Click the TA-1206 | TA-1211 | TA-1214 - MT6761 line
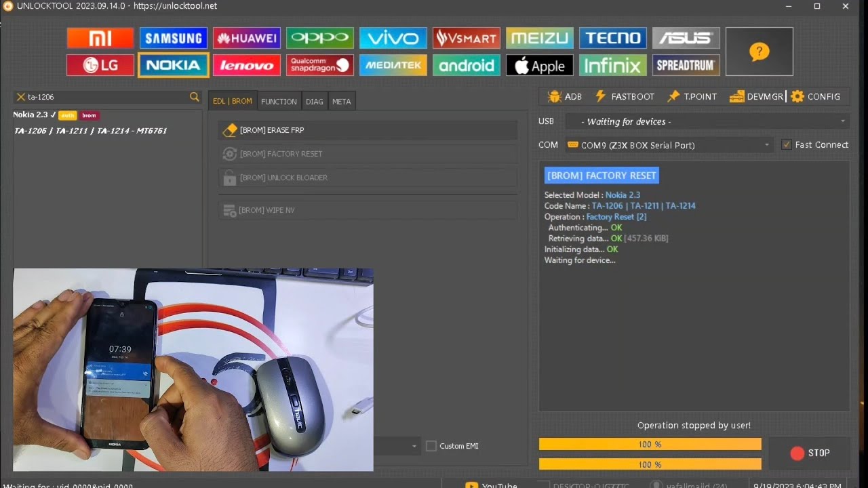868x488 pixels. click(90, 130)
